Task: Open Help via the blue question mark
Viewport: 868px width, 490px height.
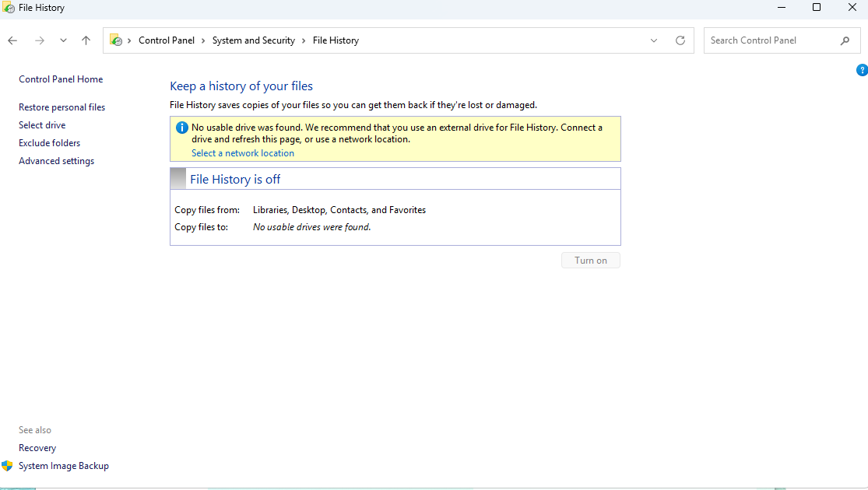Action: (862, 69)
